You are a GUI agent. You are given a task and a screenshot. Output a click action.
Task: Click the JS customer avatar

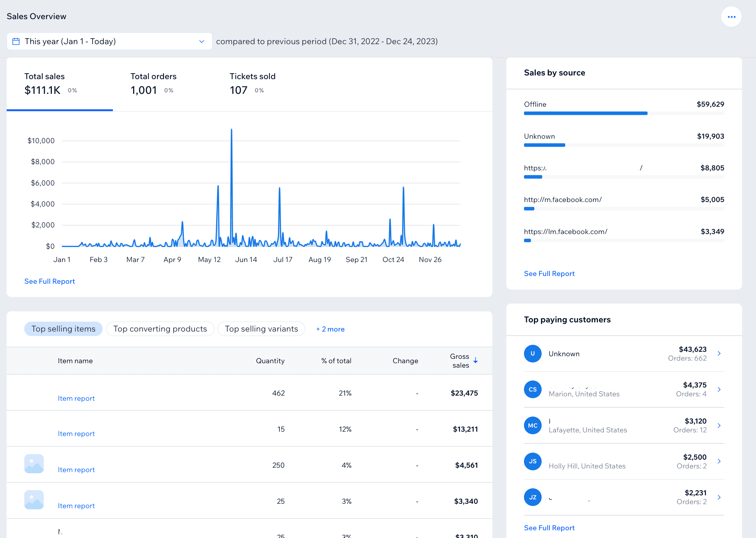click(532, 461)
